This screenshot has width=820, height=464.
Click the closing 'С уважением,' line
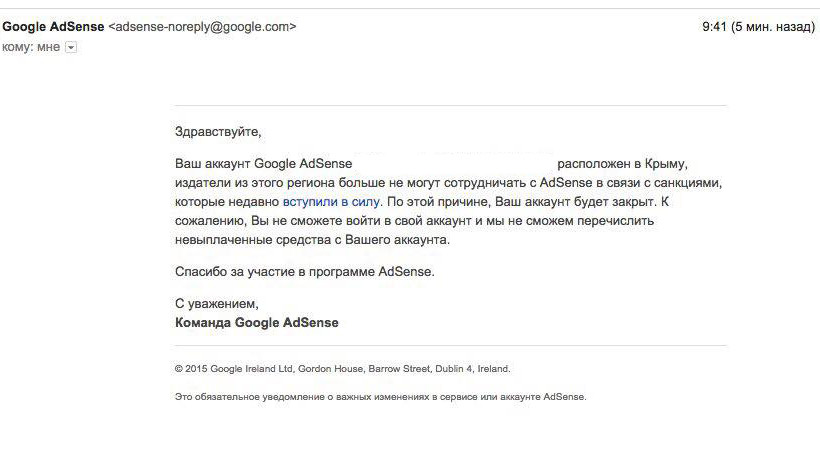(x=217, y=304)
